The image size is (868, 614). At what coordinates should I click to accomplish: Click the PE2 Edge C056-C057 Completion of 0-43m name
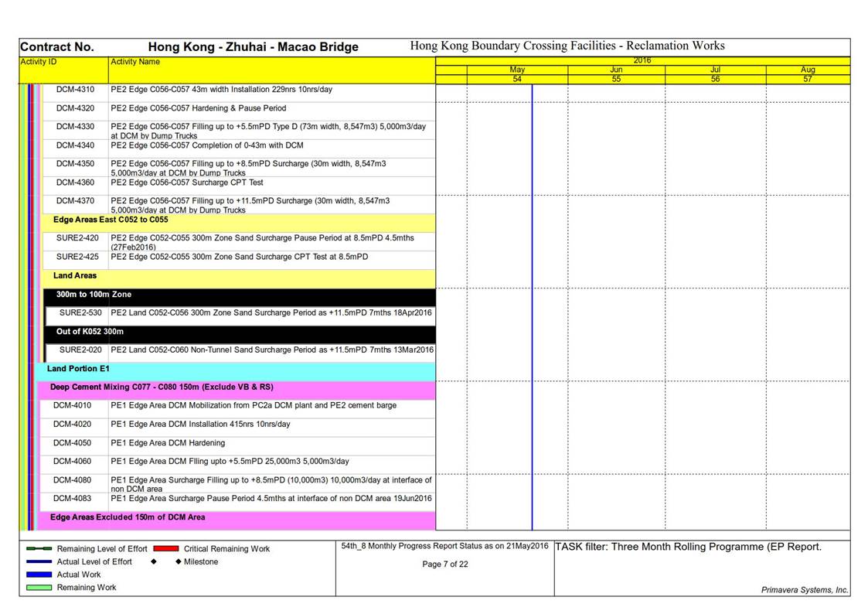(207, 145)
